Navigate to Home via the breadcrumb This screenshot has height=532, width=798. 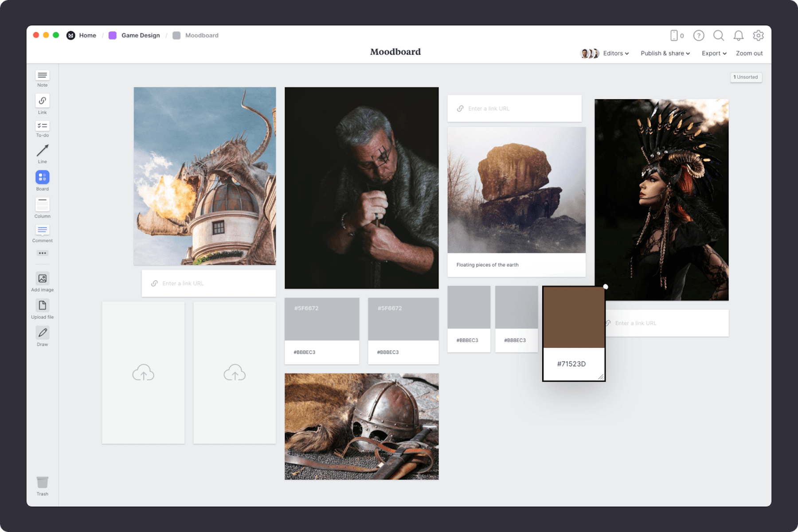pos(87,35)
